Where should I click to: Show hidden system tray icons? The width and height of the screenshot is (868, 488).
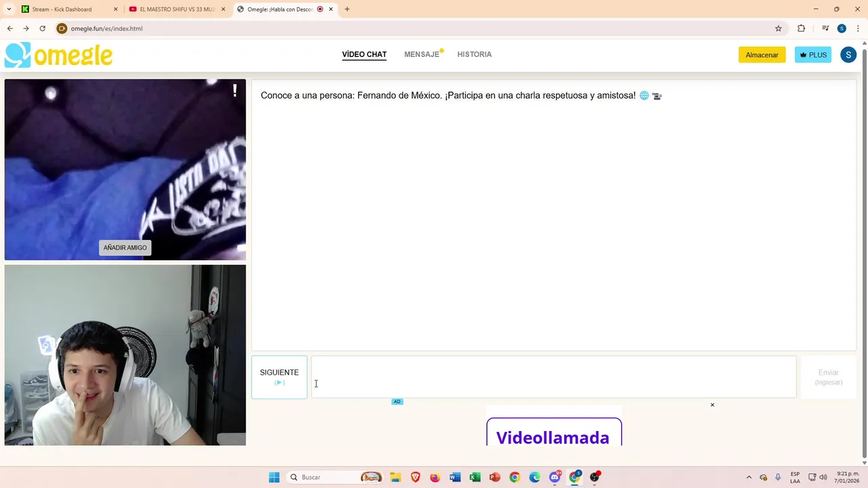click(x=749, y=477)
